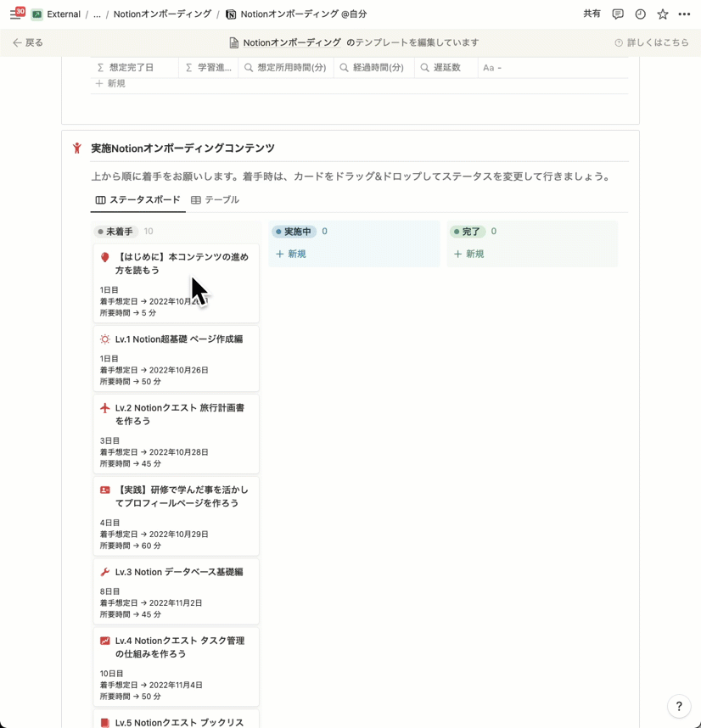This screenshot has height=728, width=701.
Task: Open the 遅延数 column header menu
Action: pos(446,68)
